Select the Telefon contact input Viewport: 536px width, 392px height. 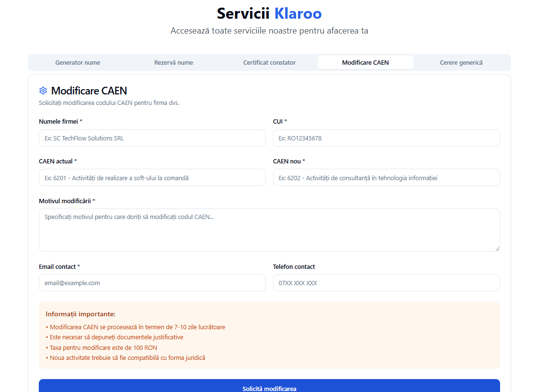pos(386,283)
